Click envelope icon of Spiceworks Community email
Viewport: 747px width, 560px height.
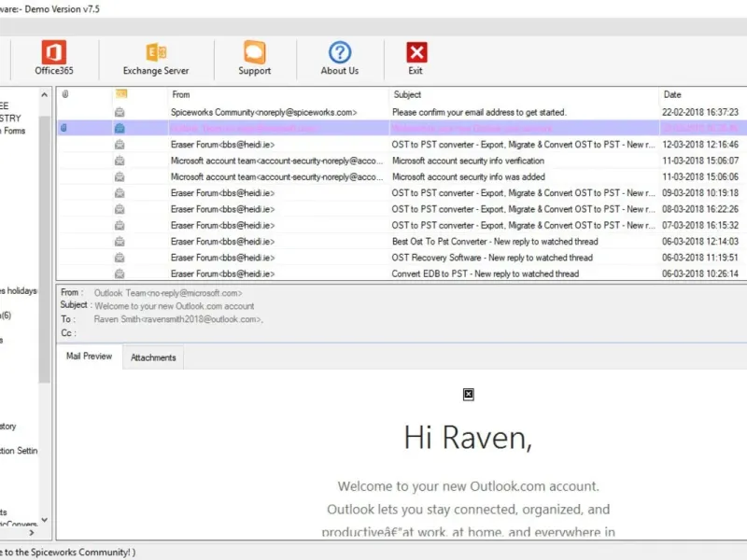click(x=120, y=112)
